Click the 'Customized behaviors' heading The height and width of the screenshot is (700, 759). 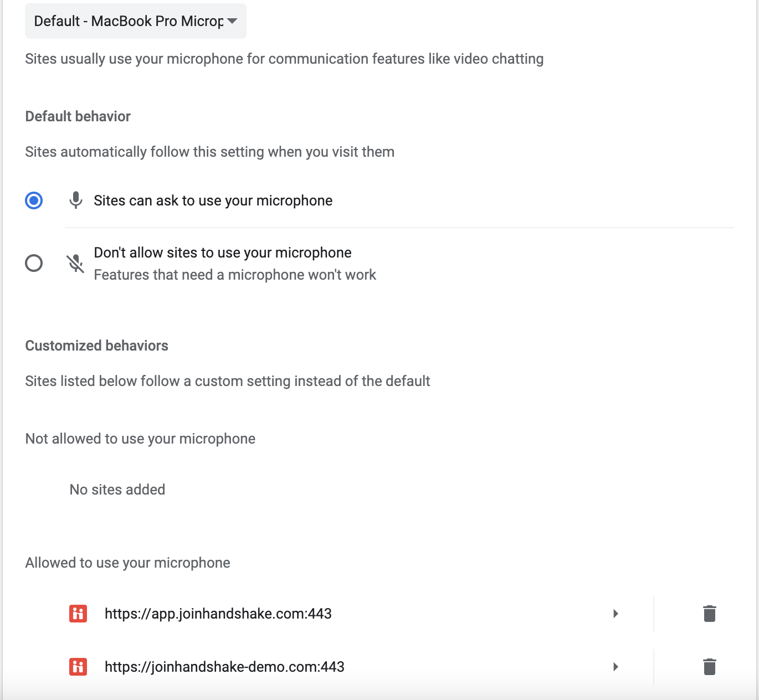click(x=97, y=346)
